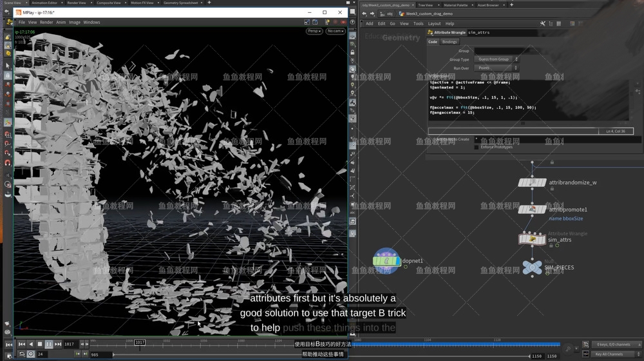This screenshot has height=361, width=644.
Task: Select the sim_attrs Attribute Wrangle node
Action: (x=532, y=239)
